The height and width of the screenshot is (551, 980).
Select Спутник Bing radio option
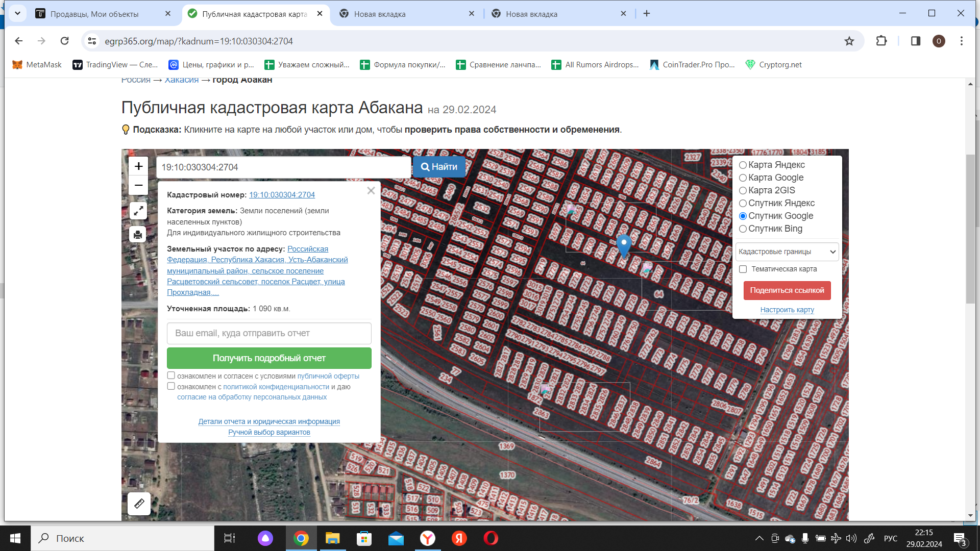(x=743, y=229)
